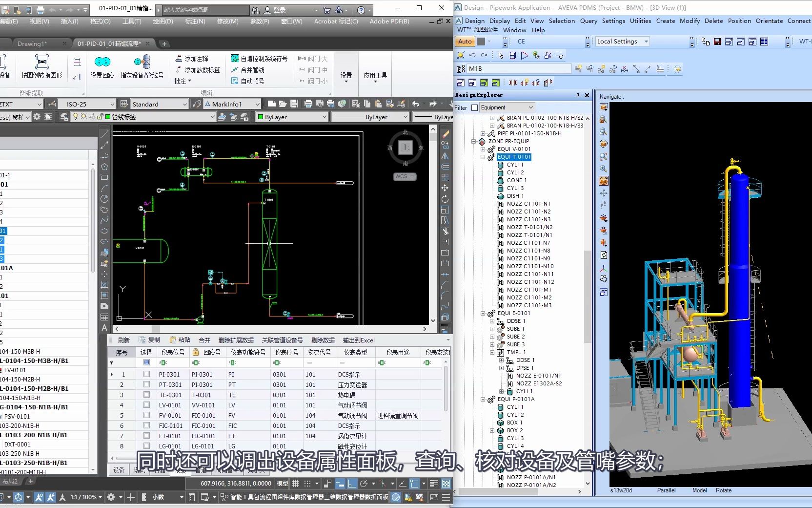Open the ISO-25 dimension style dropdown
Screen dimensions: 812x508
(x=112, y=104)
